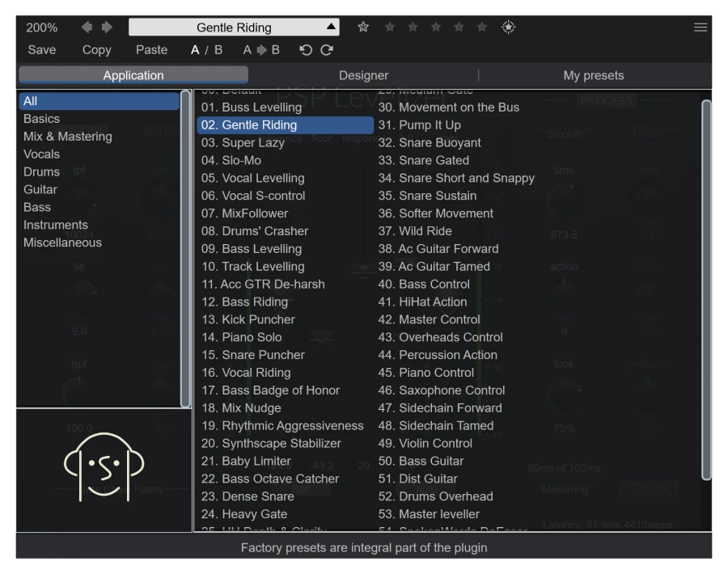Click the circled star icon beside the ratings
The image size is (728, 574).
(x=509, y=27)
